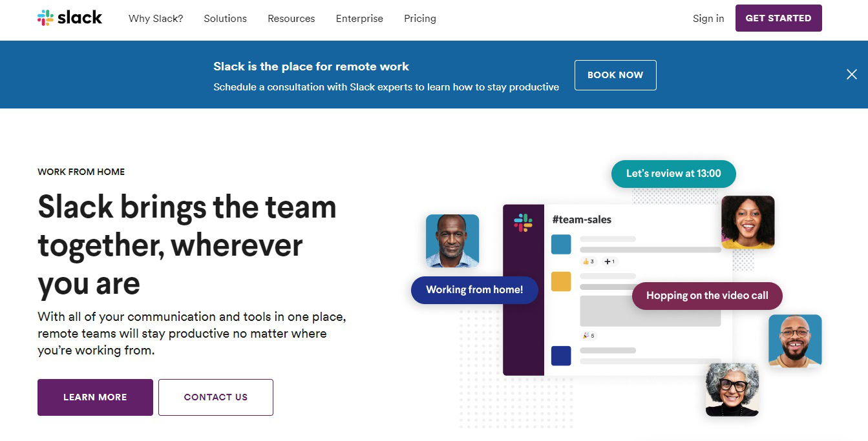Open the Pricing page

coord(420,19)
